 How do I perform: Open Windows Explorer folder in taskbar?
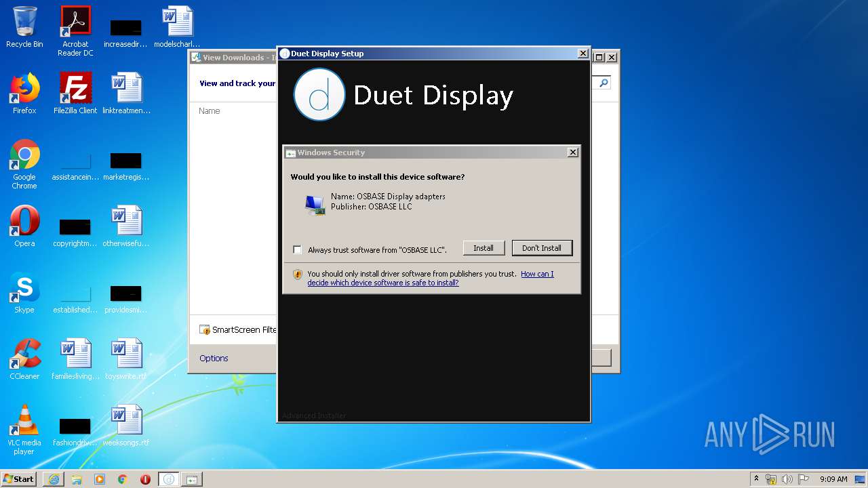point(77,479)
